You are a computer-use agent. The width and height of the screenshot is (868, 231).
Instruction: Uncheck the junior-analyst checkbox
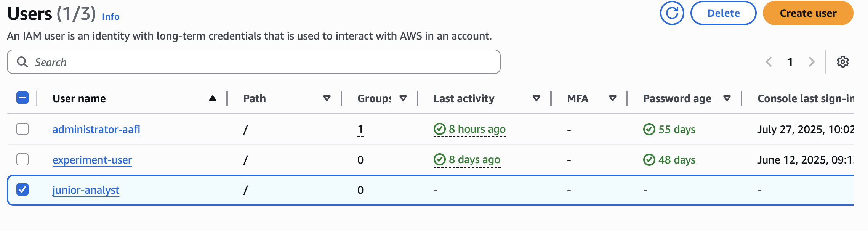(22, 189)
